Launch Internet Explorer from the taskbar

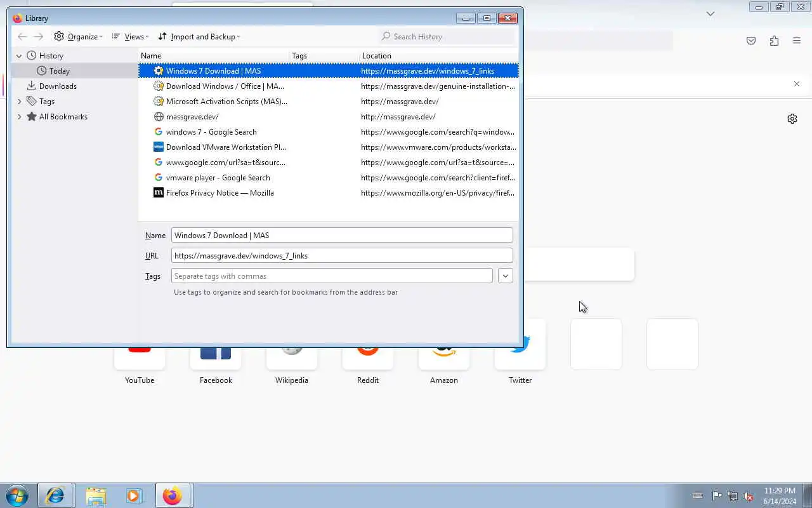coord(55,495)
